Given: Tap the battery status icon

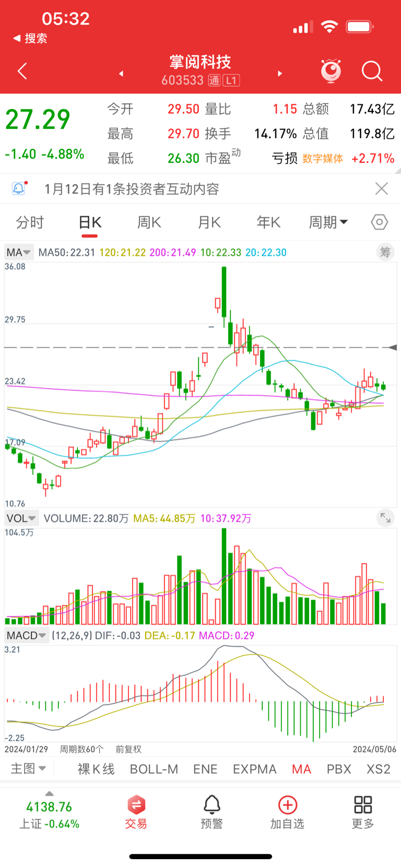Looking at the screenshot, I should click(360, 27).
